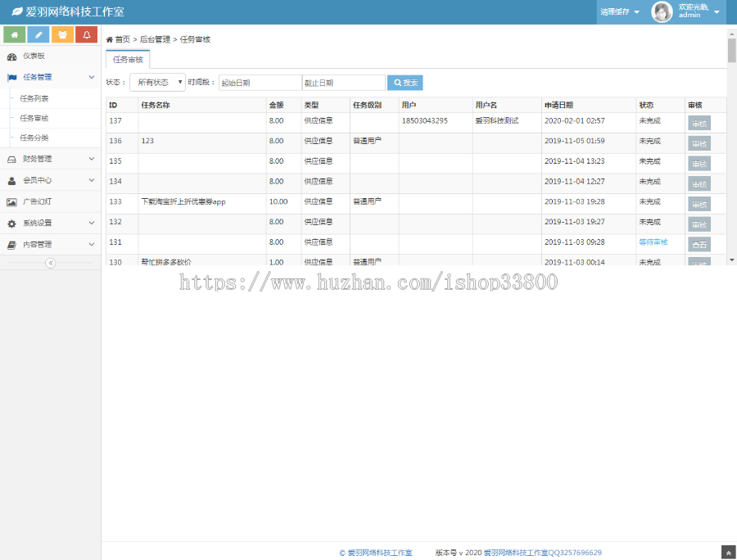The width and height of the screenshot is (737, 560).
Task: Open notifications via the bell icon
Action: (86, 34)
